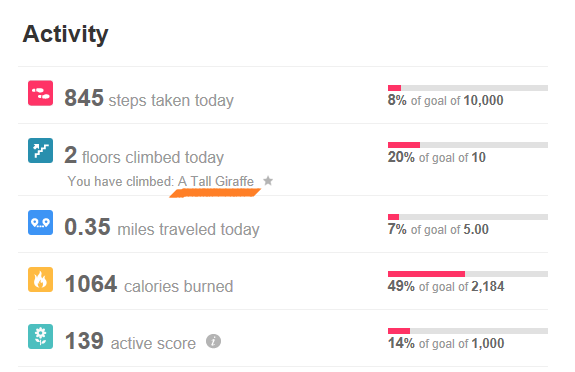Open the A Tall Giraffe badge link
Viewport: 575px width, 372px height.
(216, 181)
